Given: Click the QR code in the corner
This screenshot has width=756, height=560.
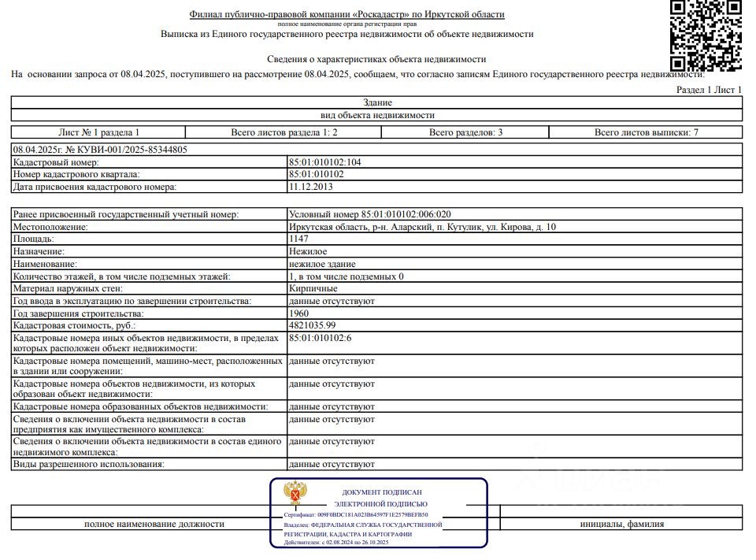Looking at the screenshot, I should tap(706, 35).
